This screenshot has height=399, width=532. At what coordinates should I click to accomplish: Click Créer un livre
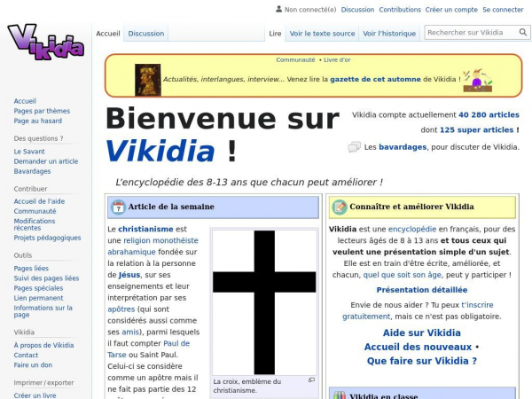(35, 395)
